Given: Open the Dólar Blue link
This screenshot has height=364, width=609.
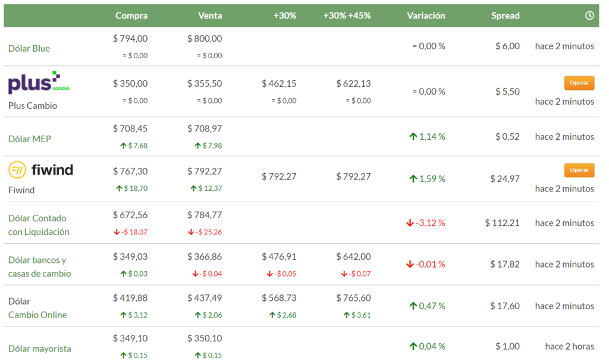Looking at the screenshot, I should point(29,49).
